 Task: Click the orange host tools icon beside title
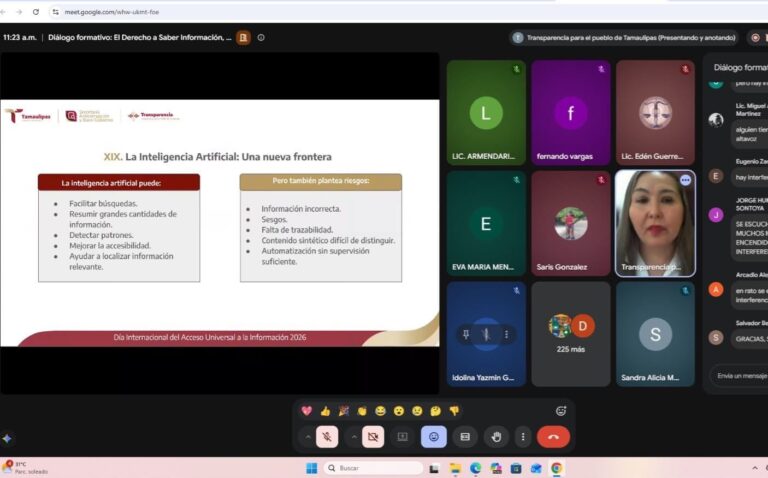(243, 37)
